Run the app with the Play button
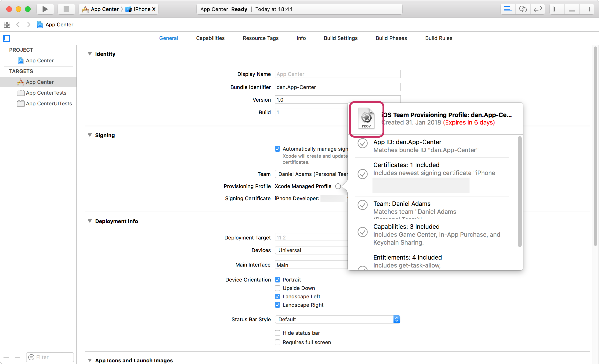 (x=45, y=9)
